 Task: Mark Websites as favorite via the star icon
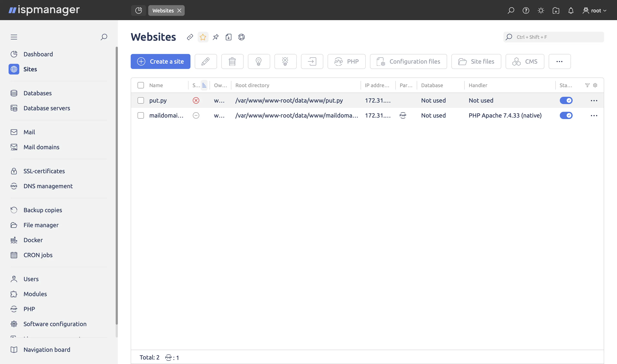[203, 37]
